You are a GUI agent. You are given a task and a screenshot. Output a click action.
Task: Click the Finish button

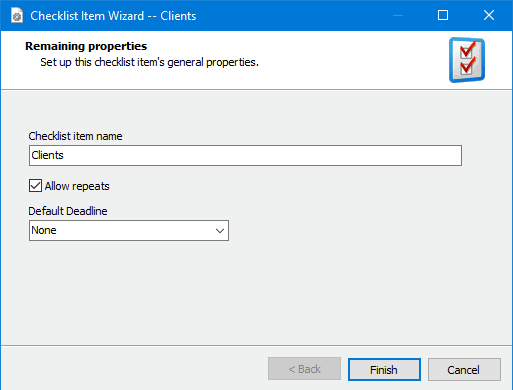click(384, 369)
